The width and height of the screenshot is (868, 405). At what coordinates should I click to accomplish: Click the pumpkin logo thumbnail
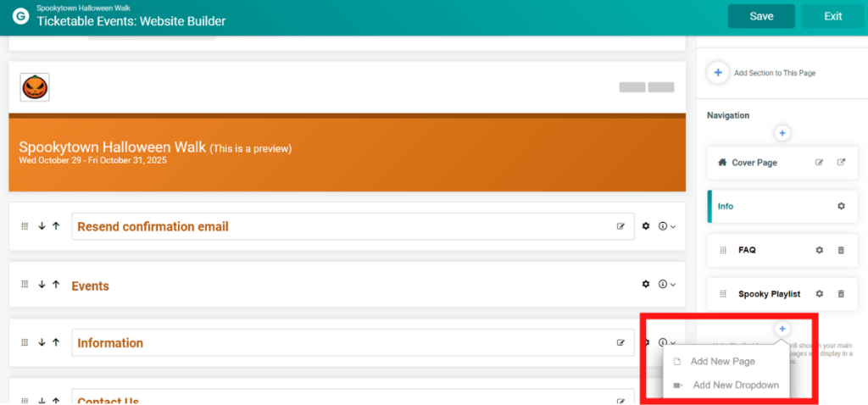(x=35, y=87)
